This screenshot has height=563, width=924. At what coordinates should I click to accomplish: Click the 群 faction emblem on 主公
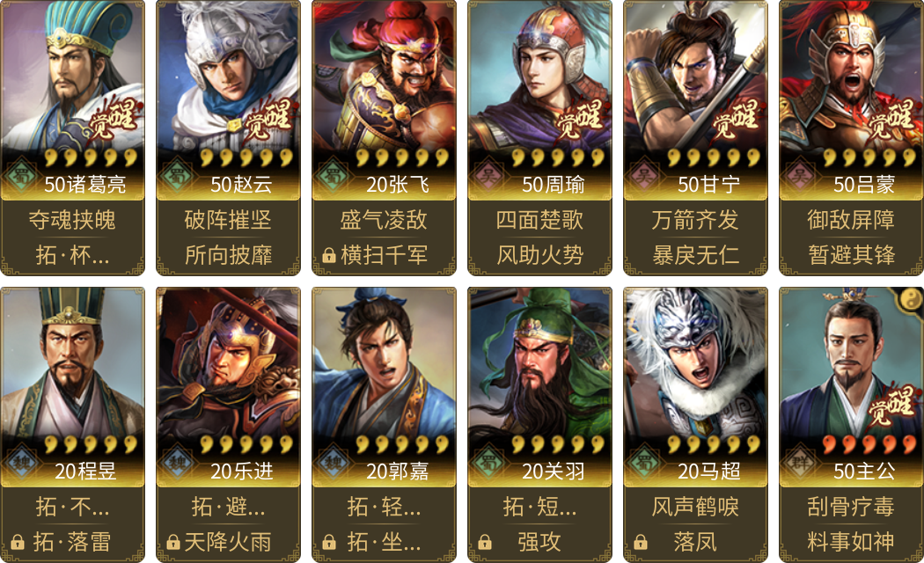[x=799, y=463]
